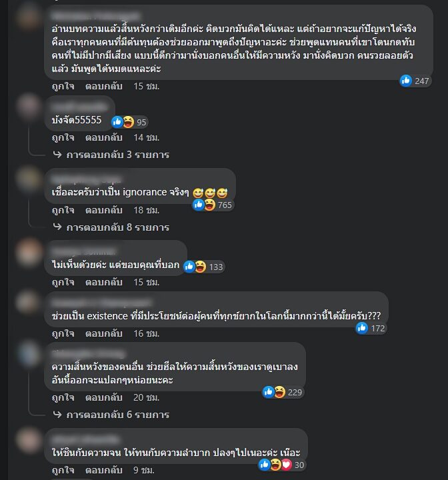Open profile picture of the first commenter
Viewport: 448px width, 480px height.
[29, 17]
